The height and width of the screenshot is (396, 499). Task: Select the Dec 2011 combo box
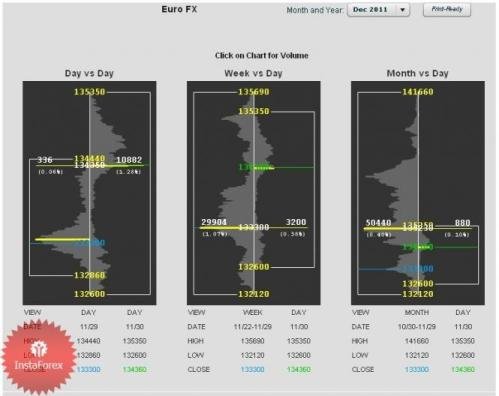(x=378, y=10)
